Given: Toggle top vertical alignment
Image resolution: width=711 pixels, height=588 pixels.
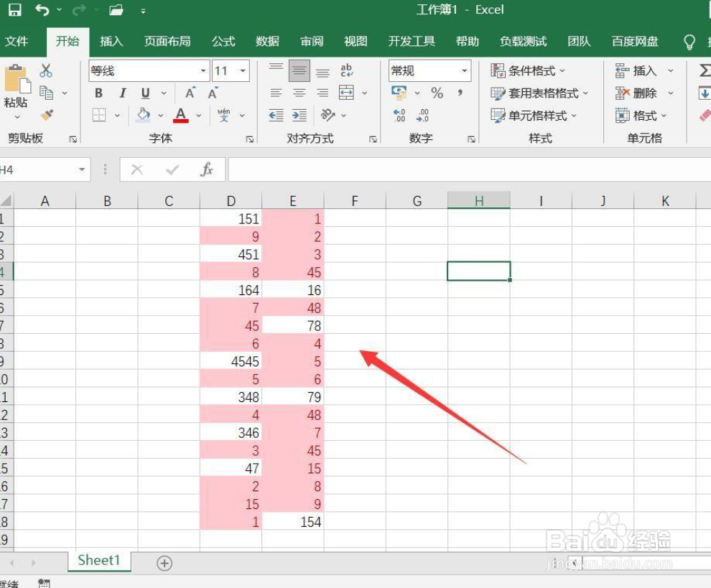Looking at the screenshot, I should pos(276,68).
